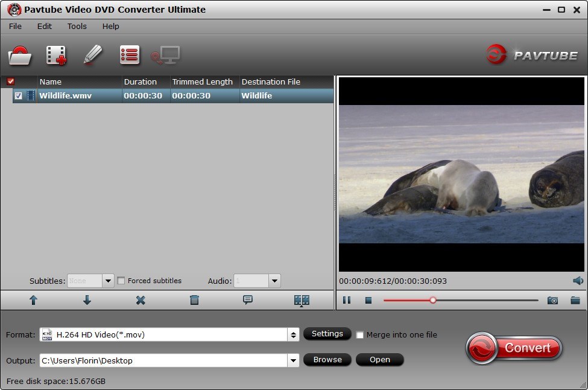Open the Tools menu

click(x=77, y=26)
